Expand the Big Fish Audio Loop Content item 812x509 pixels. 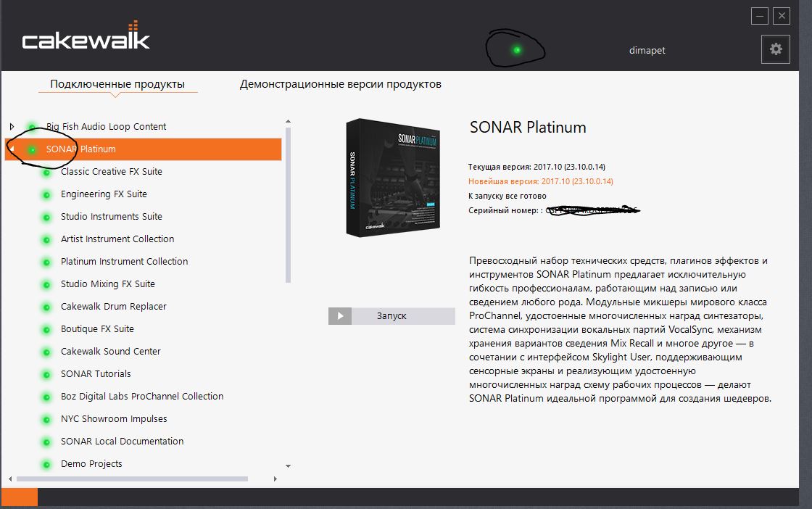tap(12, 126)
